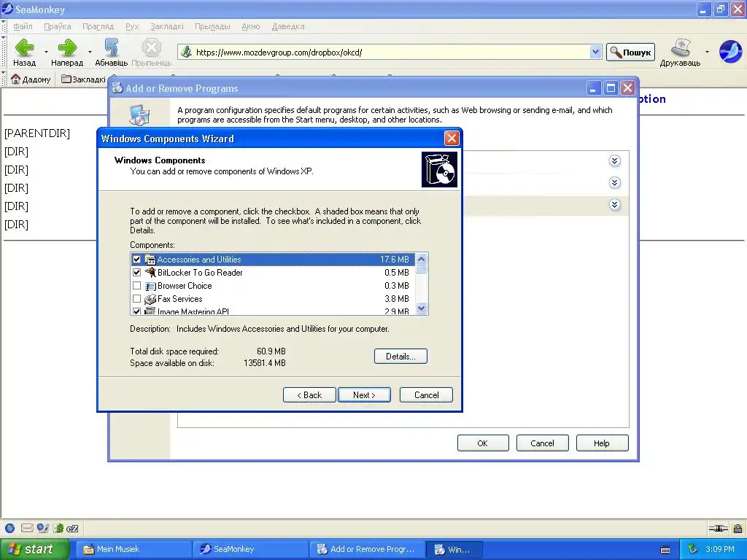This screenshot has width=747, height=560.
Task: Click the Start button
Action: [34, 550]
